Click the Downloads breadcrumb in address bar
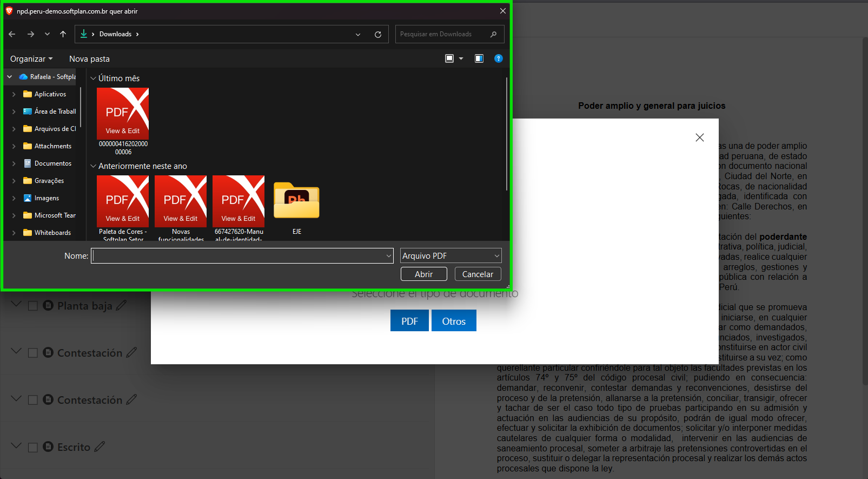Viewport: 868px width, 479px height. 115,34
